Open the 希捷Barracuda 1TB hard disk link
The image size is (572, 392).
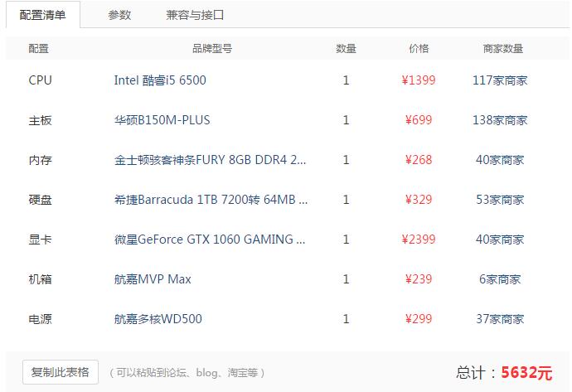point(211,200)
